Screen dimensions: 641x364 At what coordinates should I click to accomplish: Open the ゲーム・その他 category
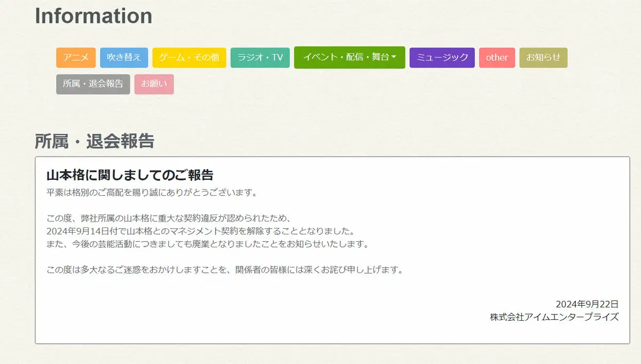click(x=190, y=57)
